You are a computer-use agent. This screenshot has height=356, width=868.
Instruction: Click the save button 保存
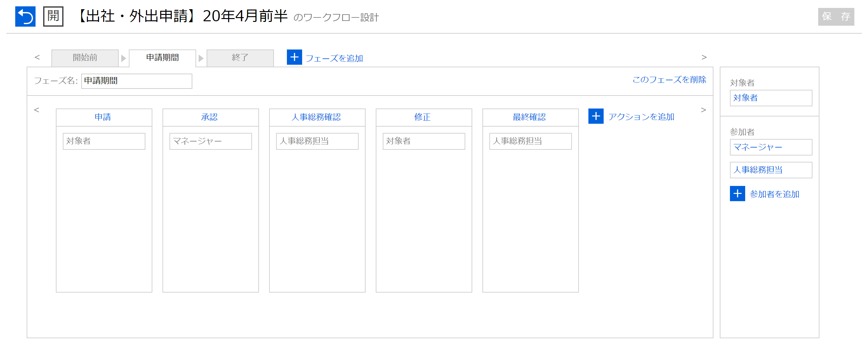click(836, 16)
